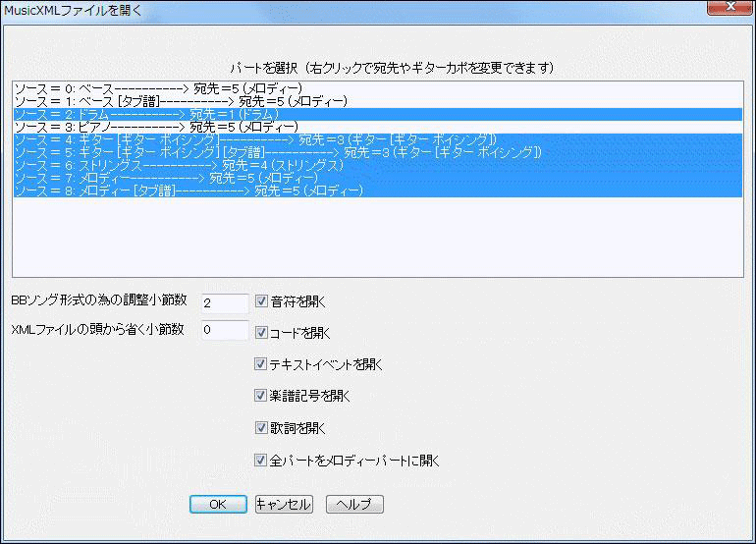The height and width of the screenshot is (544, 756).
Task: Click the BBソング形式の為の調整小節数 field
Action: tap(225, 302)
